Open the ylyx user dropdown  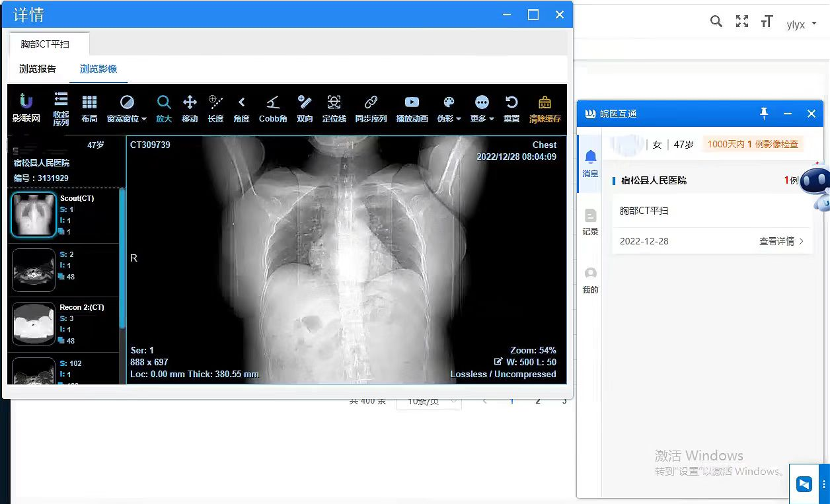click(x=802, y=24)
